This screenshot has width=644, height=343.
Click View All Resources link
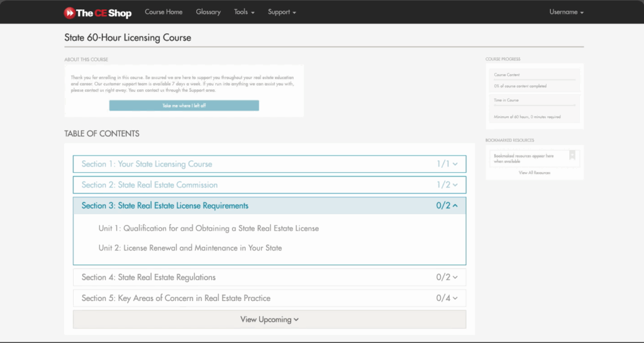pos(535,173)
